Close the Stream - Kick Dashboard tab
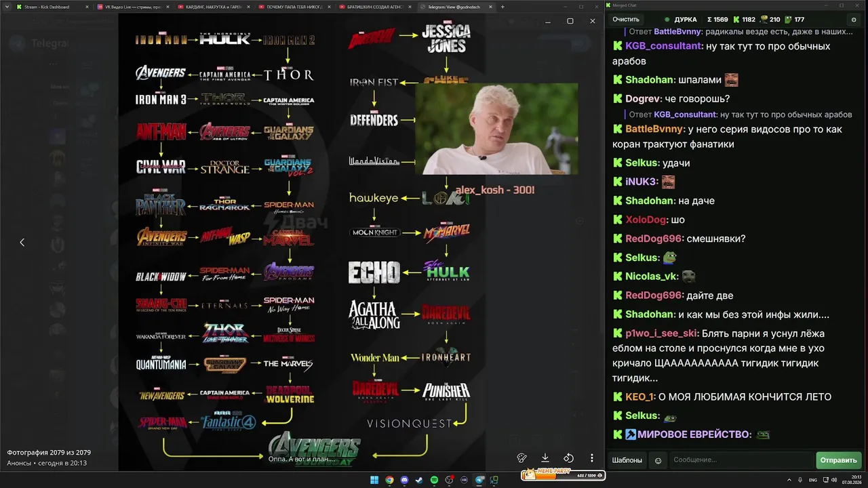This screenshot has height=488, width=868. 87,7
